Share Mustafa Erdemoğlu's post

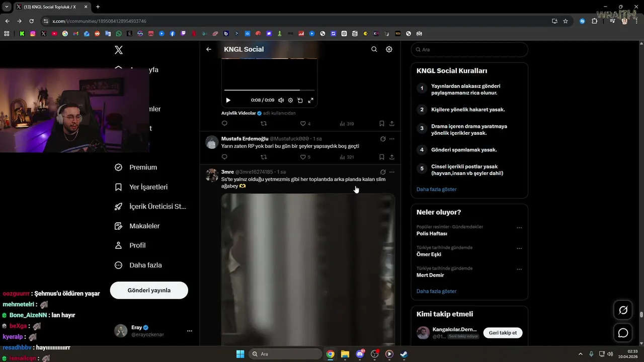tap(392, 157)
